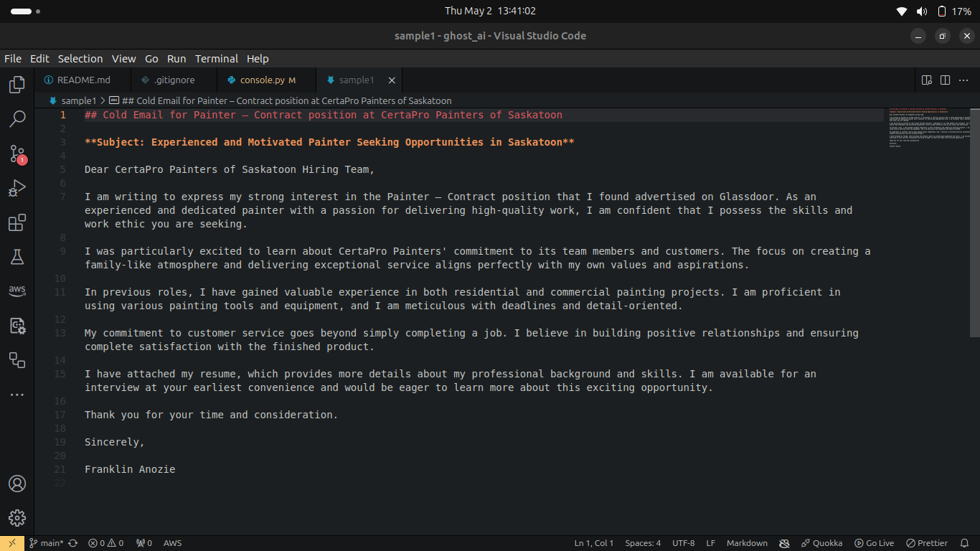The width and height of the screenshot is (980, 551).
Task: Close the sample1 tab
Action: tap(392, 80)
